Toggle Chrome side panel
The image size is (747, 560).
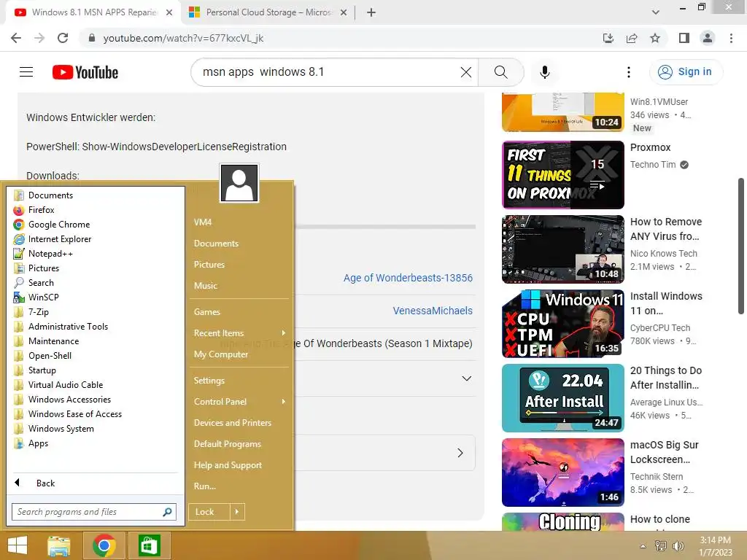(x=684, y=38)
